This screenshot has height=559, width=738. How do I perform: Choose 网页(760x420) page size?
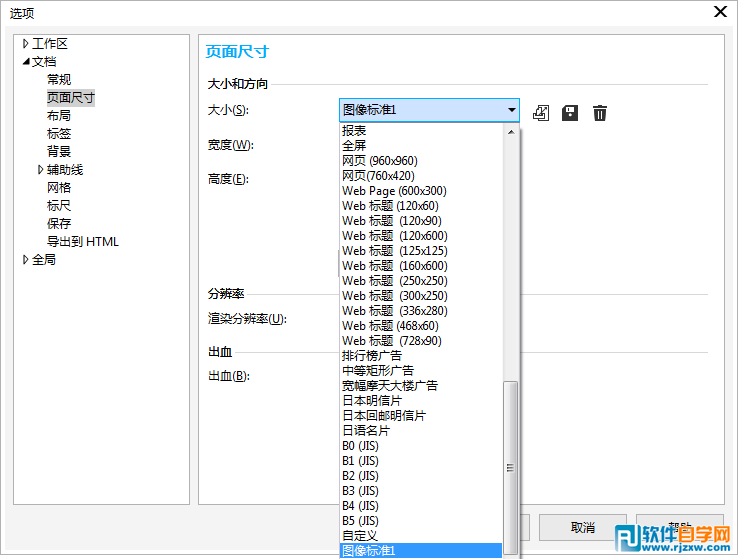tap(421, 176)
